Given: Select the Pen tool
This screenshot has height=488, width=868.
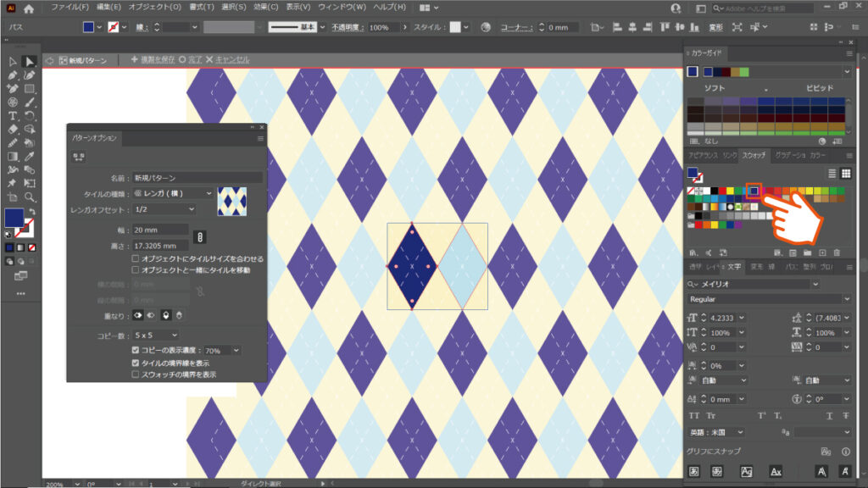Looking at the screenshot, I should [x=12, y=75].
